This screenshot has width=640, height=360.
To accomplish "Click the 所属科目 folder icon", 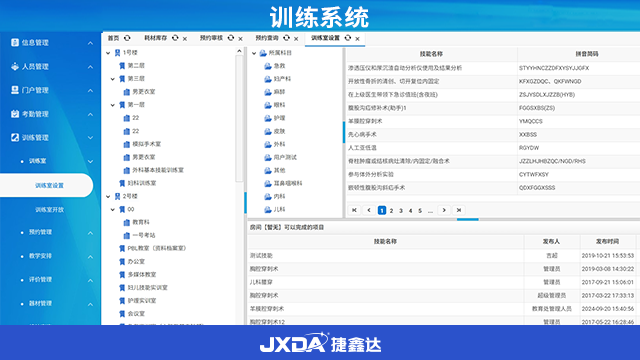I will point(263,53).
